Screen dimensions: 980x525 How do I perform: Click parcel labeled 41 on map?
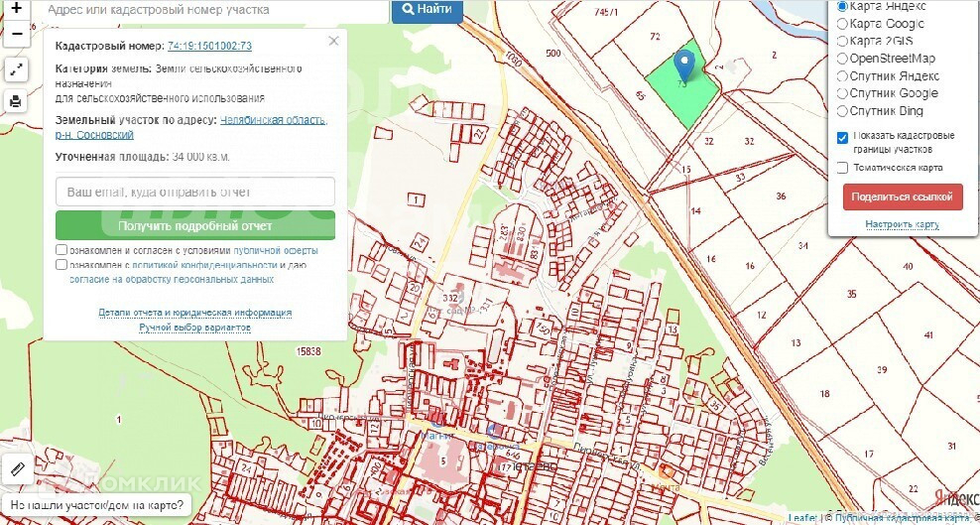[x=928, y=335]
